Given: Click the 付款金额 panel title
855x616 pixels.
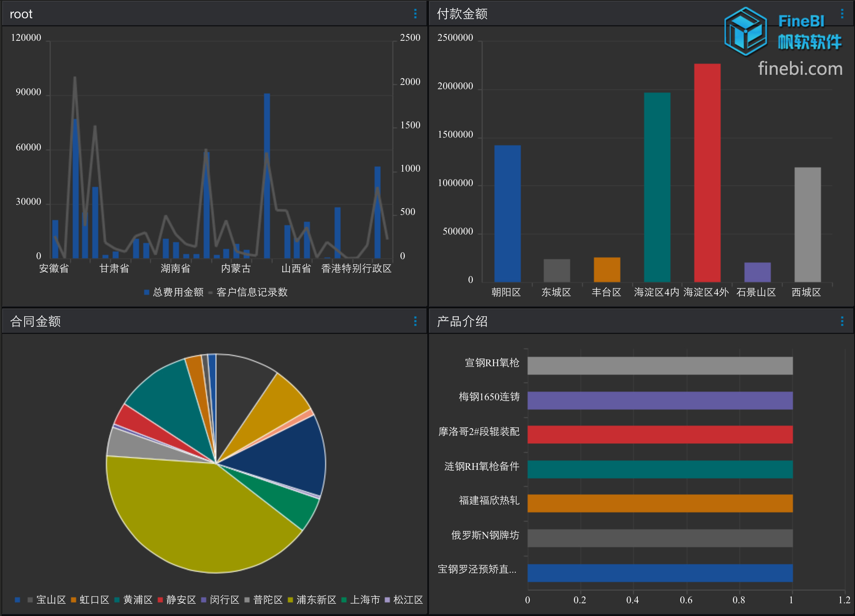Looking at the screenshot, I should tap(462, 14).
